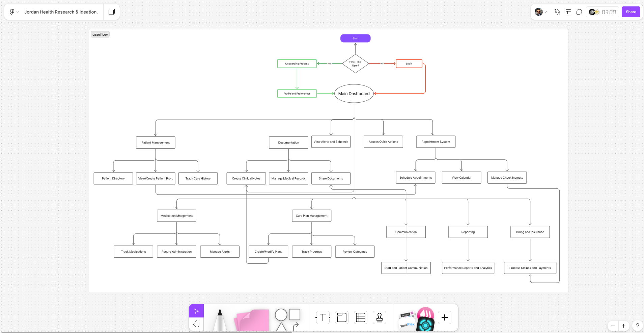
Task: Select the Create Clinical Notes box
Action: click(x=246, y=178)
